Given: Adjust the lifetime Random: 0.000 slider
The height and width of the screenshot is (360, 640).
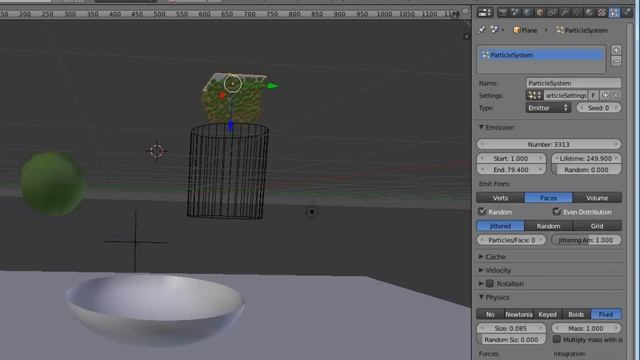Looking at the screenshot, I should click(x=587, y=169).
